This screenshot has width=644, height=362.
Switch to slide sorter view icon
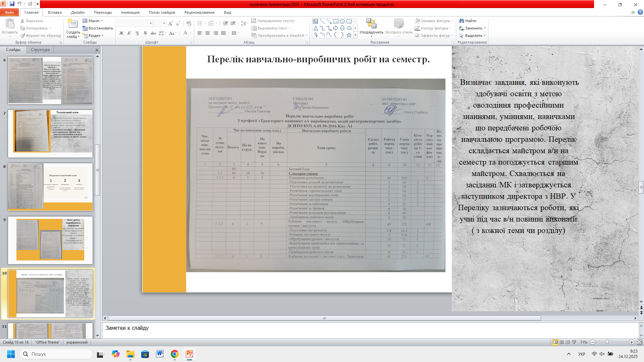point(562,342)
